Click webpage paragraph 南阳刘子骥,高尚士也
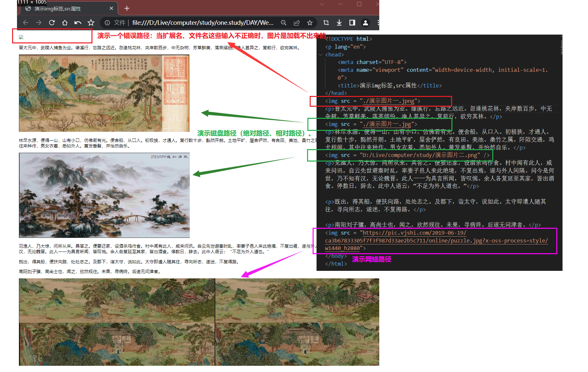The image size is (588, 372). (90, 271)
